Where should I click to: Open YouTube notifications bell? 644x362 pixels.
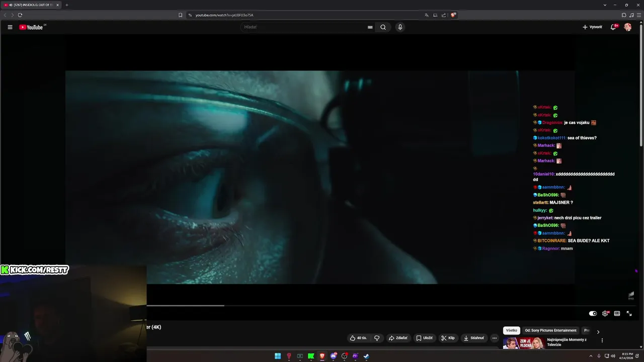tap(613, 27)
